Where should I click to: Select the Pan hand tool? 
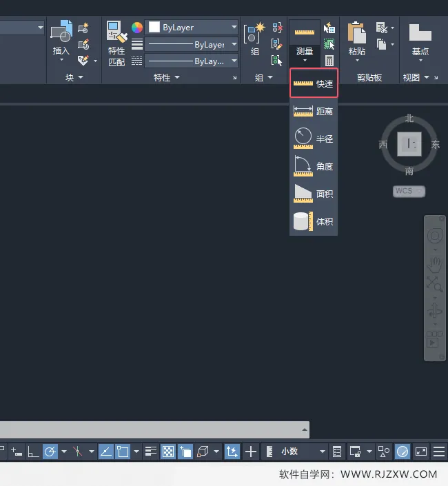point(435,264)
